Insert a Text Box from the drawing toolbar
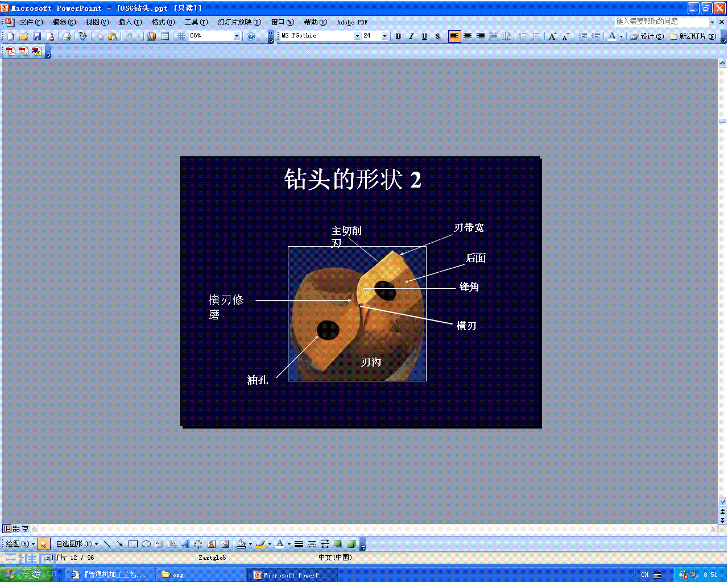 pyautogui.click(x=159, y=543)
